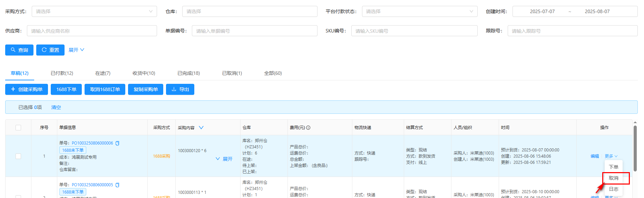This screenshot has height=198, width=644.
Task: Select 取消 in the more menu
Action: (x=613, y=178)
